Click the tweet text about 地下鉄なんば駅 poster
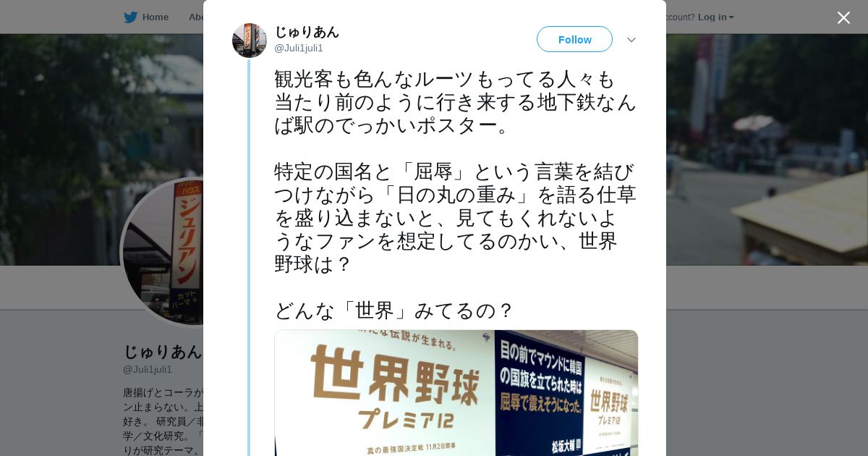The width and height of the screenshot is (868, 456). [x=455, y=102]
